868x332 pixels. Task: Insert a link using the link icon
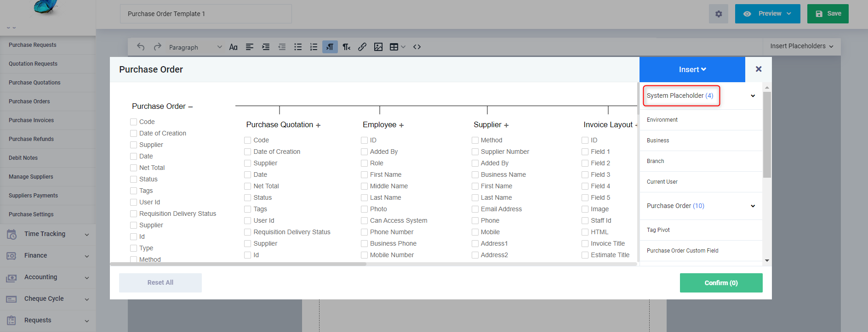tap(362, 47)
